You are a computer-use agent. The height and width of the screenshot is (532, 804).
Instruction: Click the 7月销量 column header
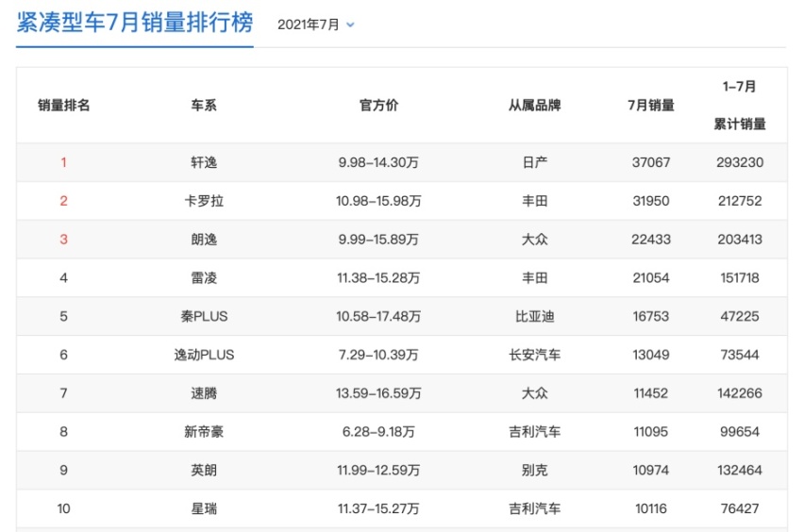click(x=651, y=105)
